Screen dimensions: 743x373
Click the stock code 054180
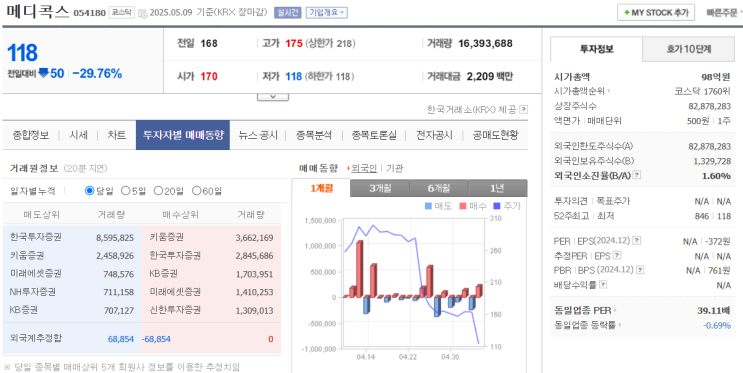(x=89, y=13)
